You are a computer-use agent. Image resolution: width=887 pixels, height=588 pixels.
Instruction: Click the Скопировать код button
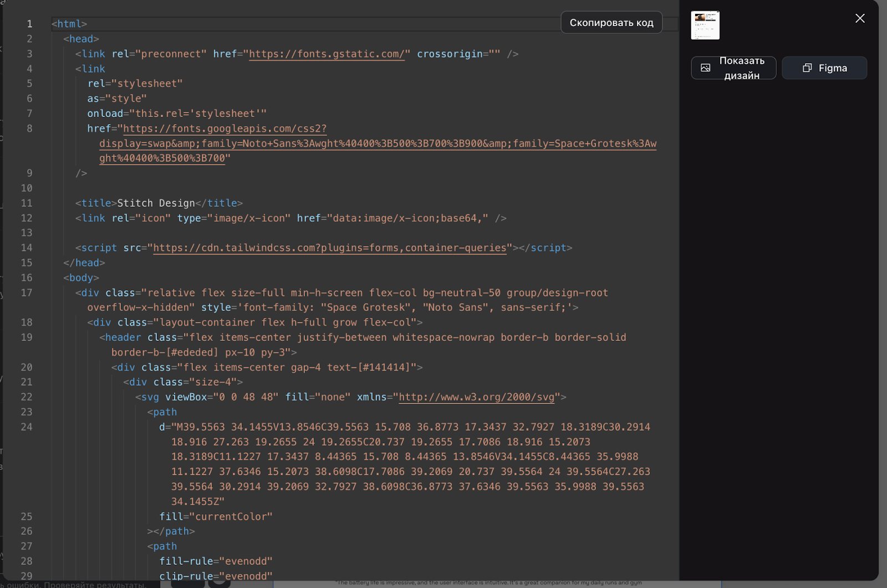pyautogui.click(x=611, y=23)
